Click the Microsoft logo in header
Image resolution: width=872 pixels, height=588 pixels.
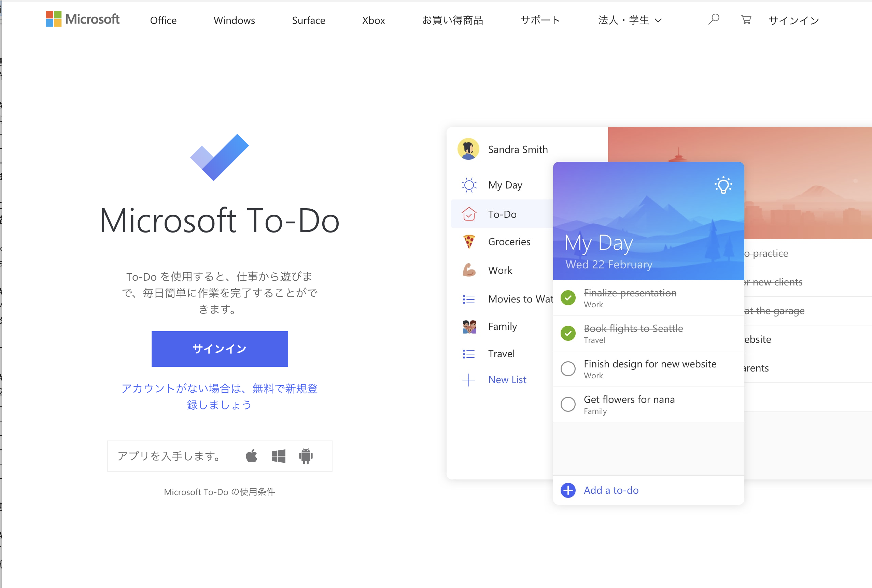[x=83, y=19]
